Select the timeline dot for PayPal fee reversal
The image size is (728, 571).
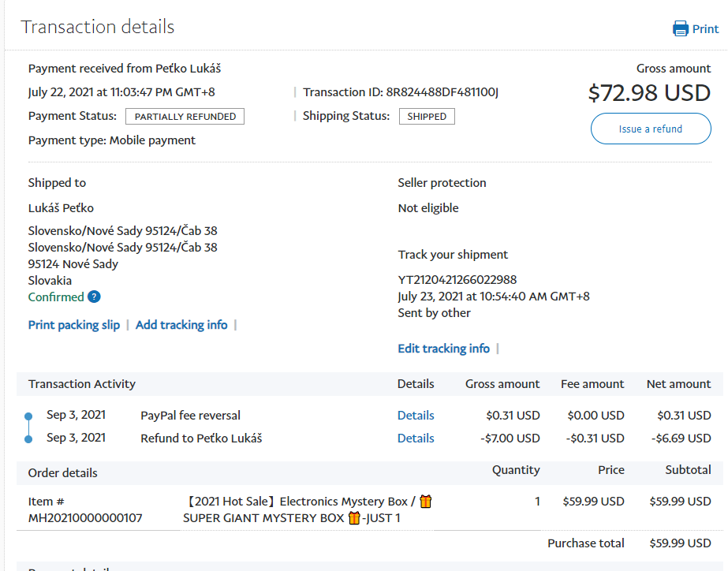coord(28,416)
